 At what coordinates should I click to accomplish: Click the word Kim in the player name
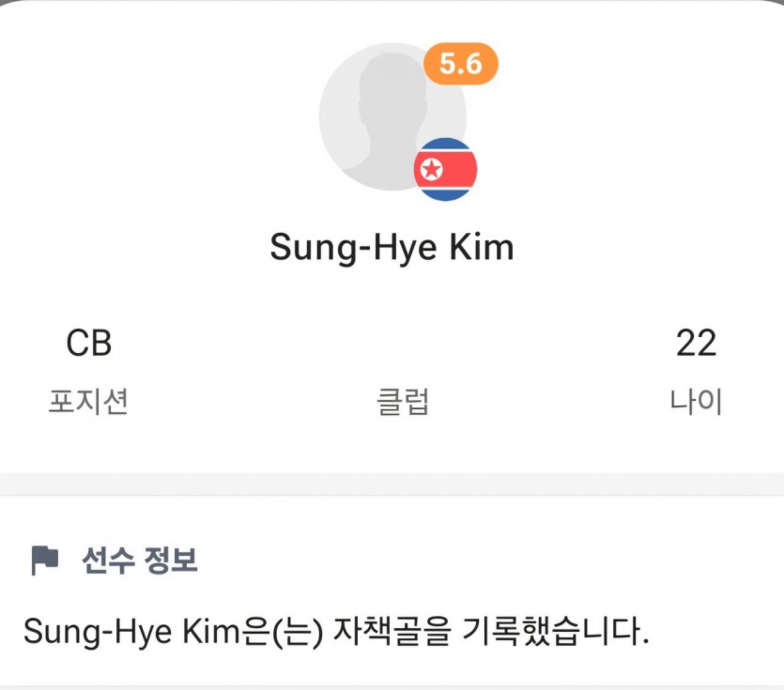[x=482, y=247]
